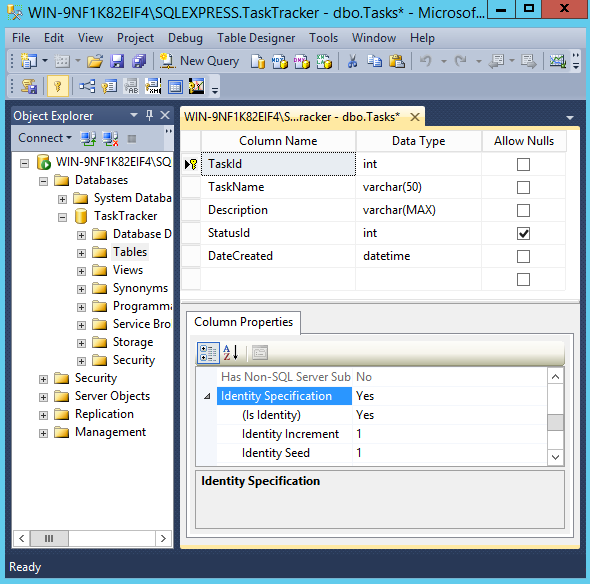Click the Open File folder icon

(x=95, y=61)
